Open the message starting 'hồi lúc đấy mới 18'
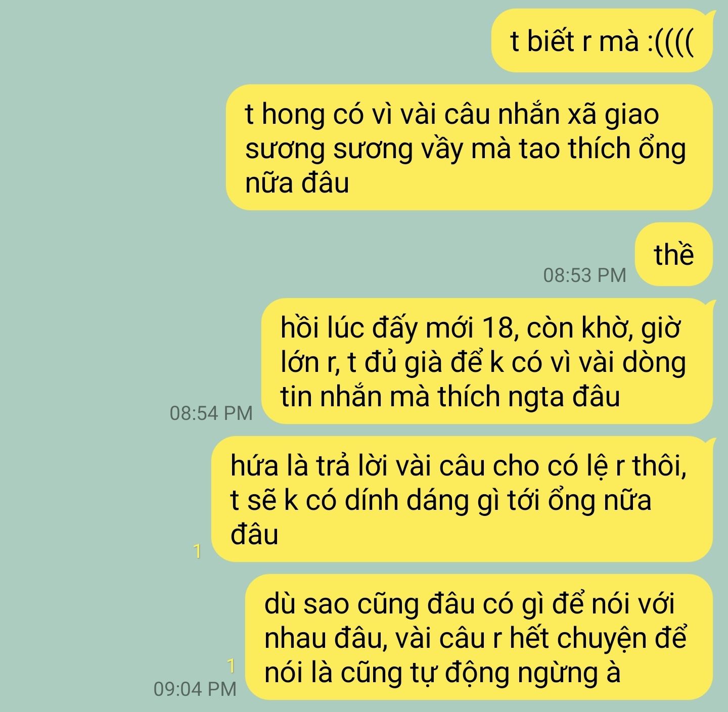 487,361
